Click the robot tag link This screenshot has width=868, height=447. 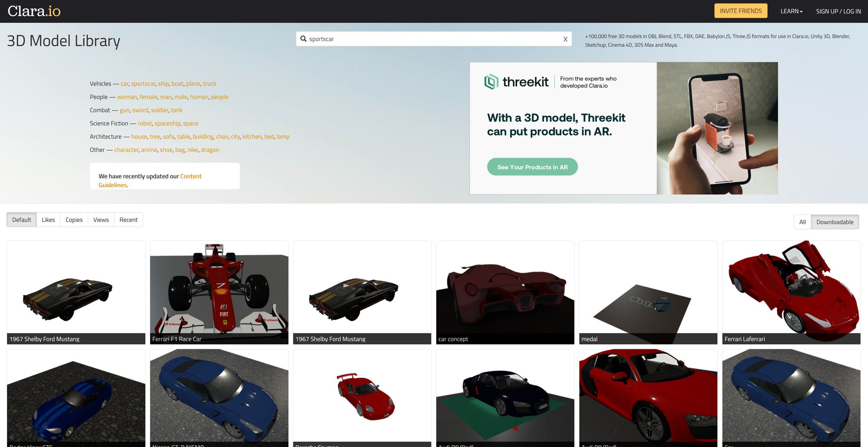point(145,123)
